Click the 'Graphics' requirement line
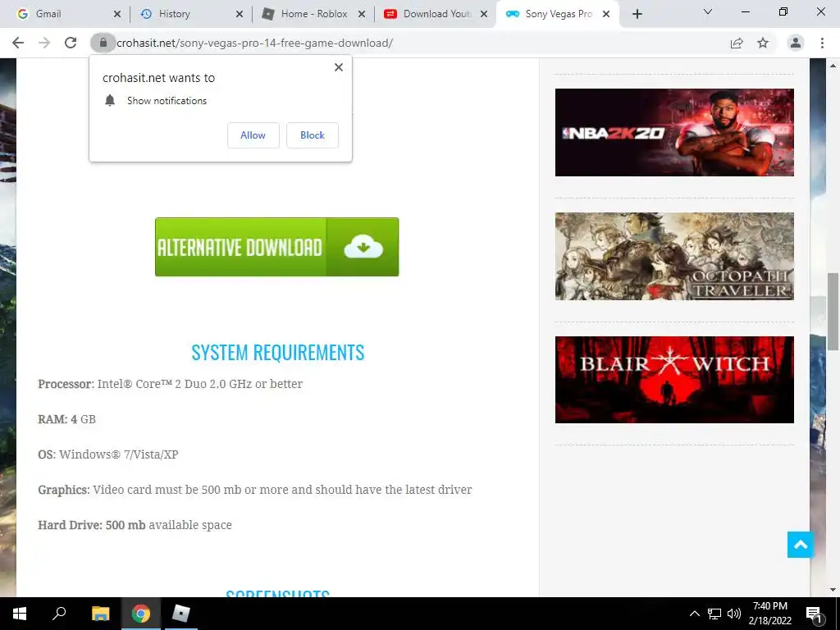Image resolution: width=840 pixels, height=630 pixels. coord(255,490)
